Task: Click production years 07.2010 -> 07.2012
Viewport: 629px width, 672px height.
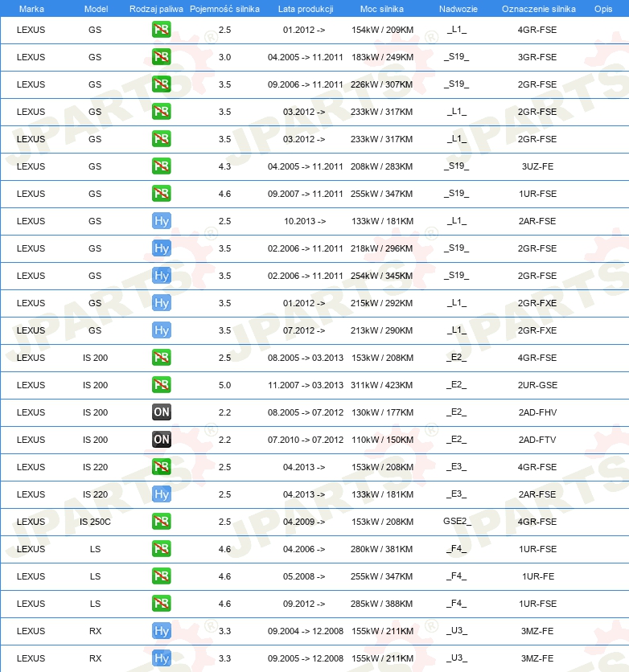Action: pos(306,440)
